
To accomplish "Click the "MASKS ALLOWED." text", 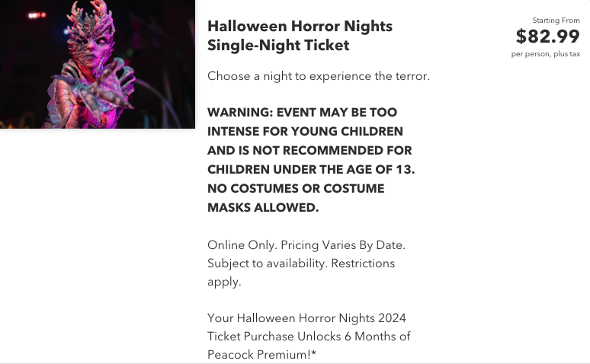I will click(263, 208).
